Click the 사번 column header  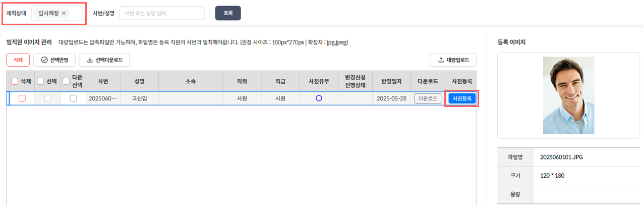pos(103,81)
